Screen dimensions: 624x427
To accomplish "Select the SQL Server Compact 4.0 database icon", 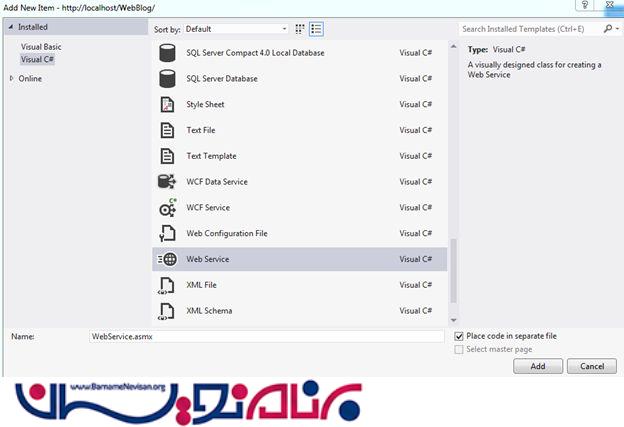I will click(x=167, y=52).
